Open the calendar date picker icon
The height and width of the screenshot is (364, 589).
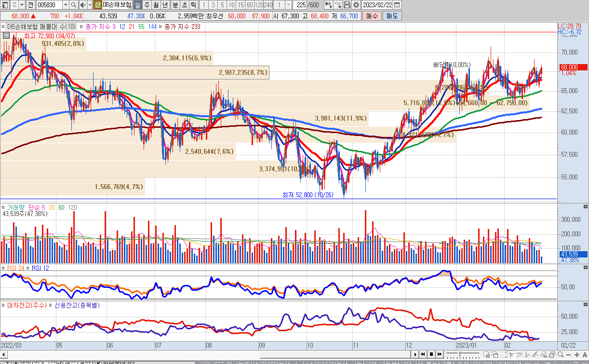click(397, 5)
